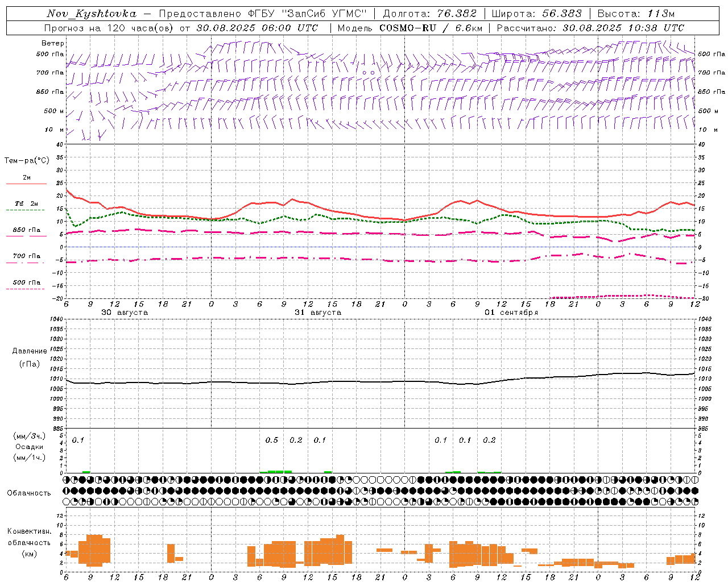Click the 'Прогноз на 120 часа(ов)' forecast text
The width and height of the screenshot is (728, 582).
click(x=109, y=28)
